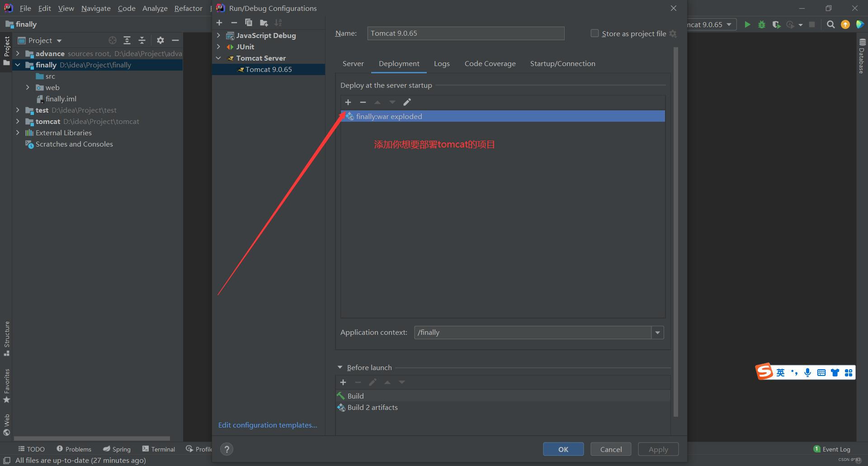Viewport: 868px width, 466px height.
Task: Click the move-into-new-folder icon
Action: coord(264,23)
